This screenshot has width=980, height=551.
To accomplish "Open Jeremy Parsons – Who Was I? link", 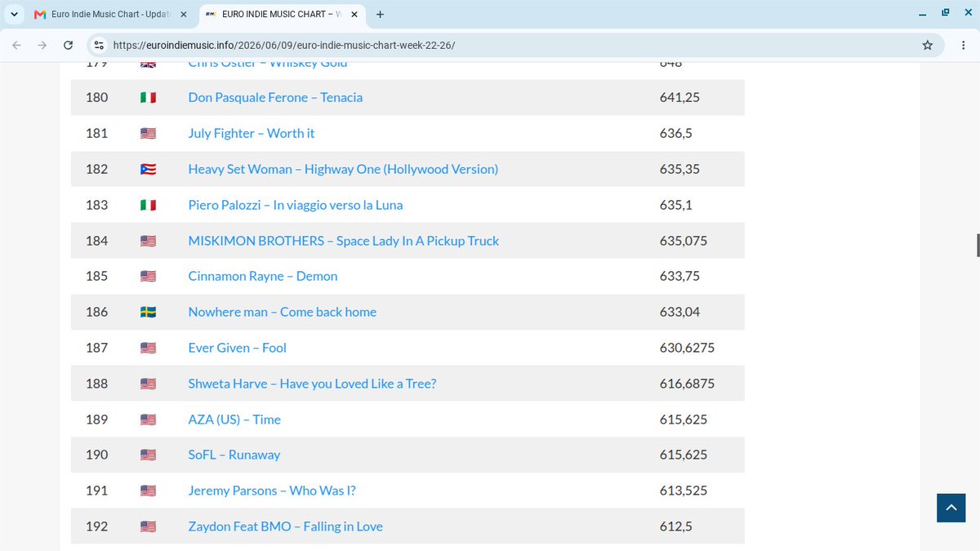I will click(x=272, y=491).
